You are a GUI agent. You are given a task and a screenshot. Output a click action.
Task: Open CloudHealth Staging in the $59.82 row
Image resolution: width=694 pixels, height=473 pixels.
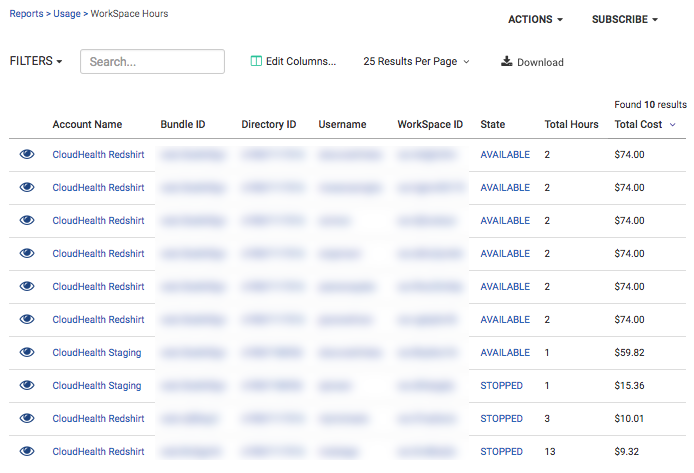[x=97, y=353]
